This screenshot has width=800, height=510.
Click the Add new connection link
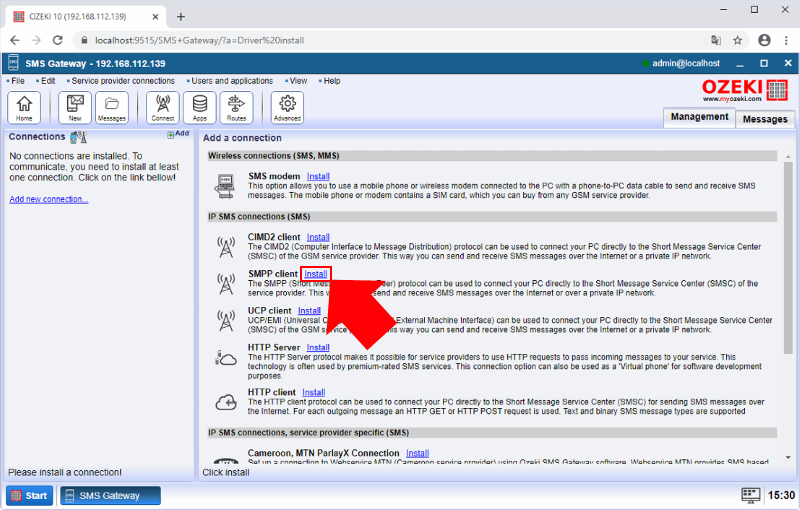(48, 199)
